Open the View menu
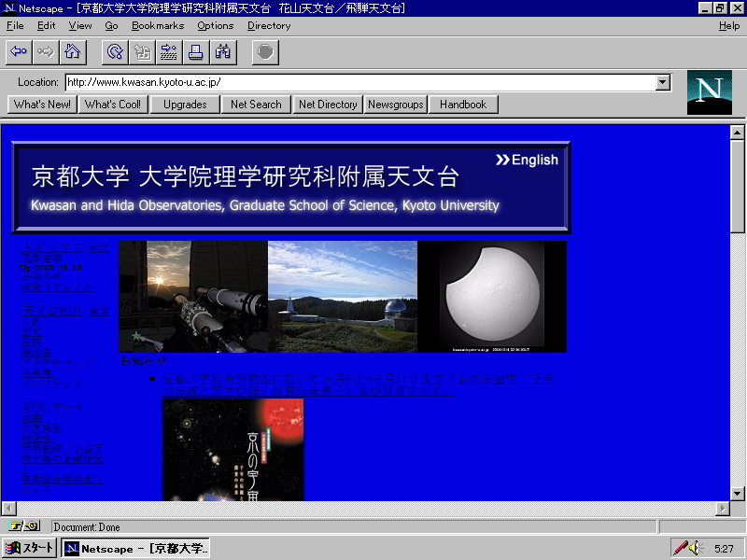 pos(80,26)
